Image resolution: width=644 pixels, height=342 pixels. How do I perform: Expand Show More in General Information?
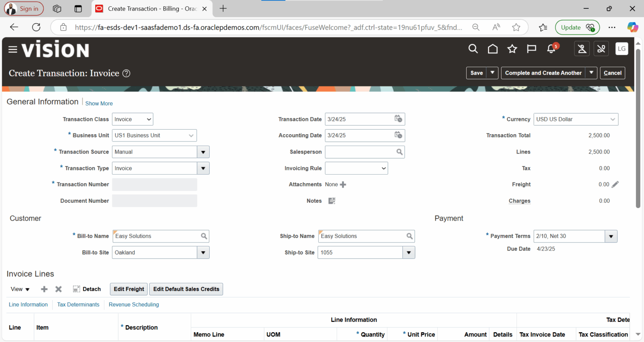[99, 103]
